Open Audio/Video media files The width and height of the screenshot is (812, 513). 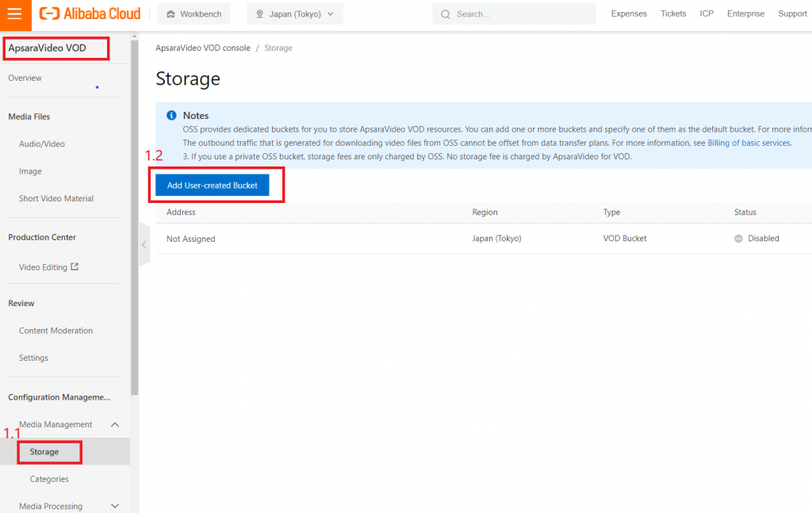[x=42, y=144]
